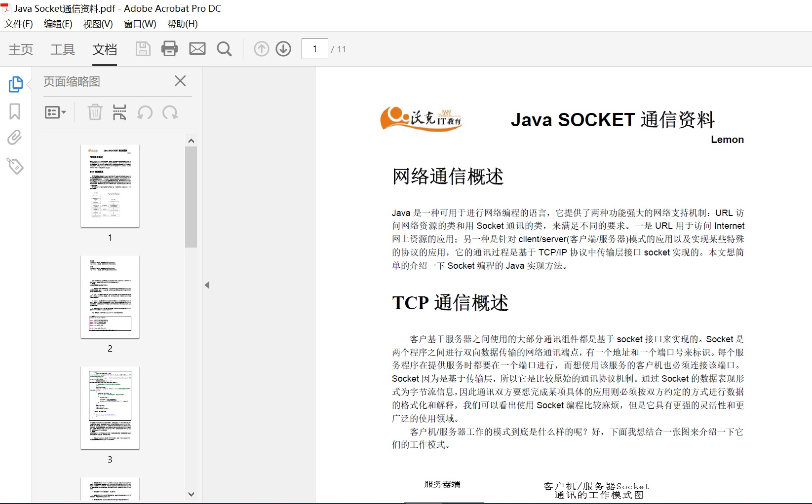
Task: Open the tags panel icon
Action: coord(15,166)
